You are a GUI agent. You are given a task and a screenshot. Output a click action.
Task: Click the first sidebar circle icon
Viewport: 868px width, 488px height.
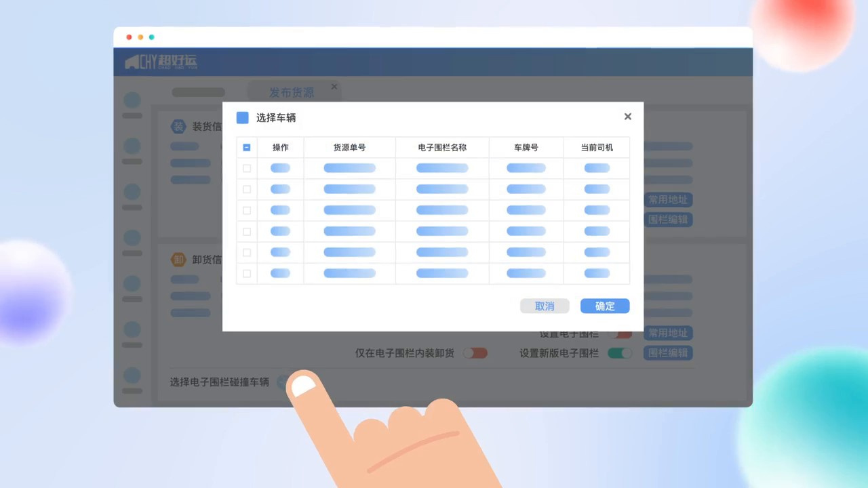click(132, 100)
